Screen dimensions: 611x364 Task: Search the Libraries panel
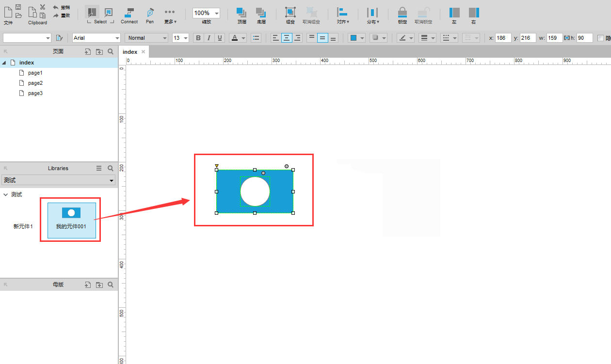point(111,168)
